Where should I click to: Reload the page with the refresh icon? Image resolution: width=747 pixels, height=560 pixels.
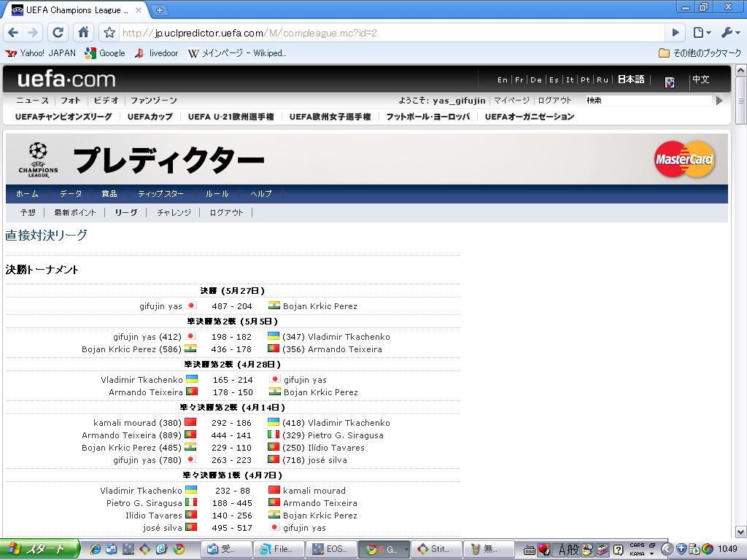pos(58,32)
